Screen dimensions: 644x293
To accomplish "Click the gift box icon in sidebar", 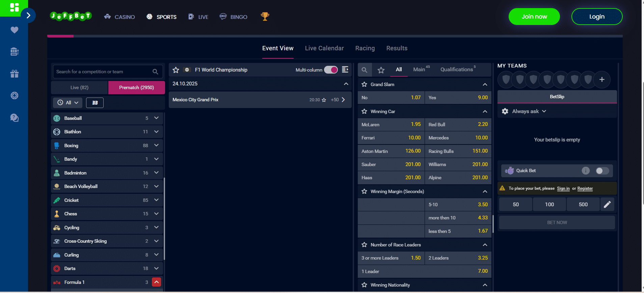I will (x=14, y=74).
